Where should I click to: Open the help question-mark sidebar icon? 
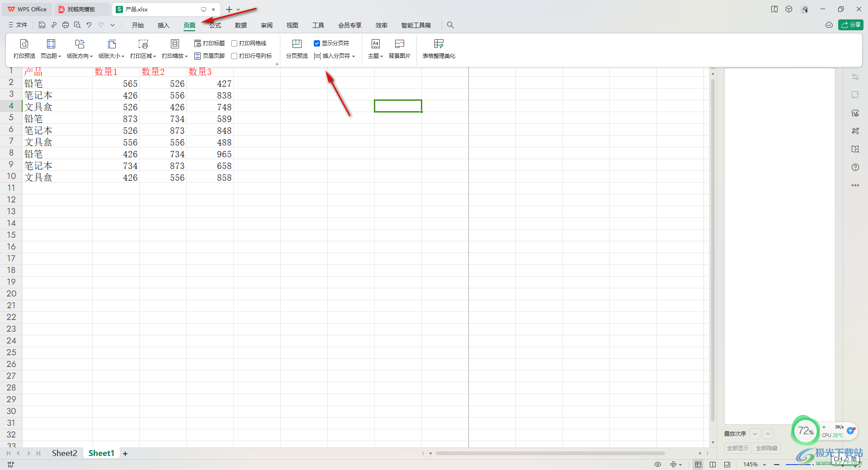855,167
